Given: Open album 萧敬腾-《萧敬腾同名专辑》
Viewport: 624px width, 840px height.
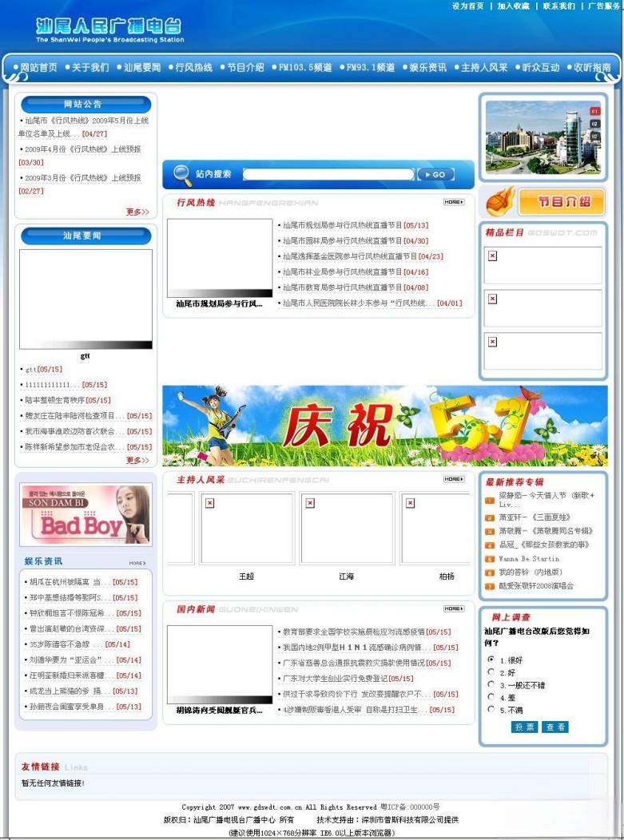Looking at the screenshot, I should pos(546,531).
